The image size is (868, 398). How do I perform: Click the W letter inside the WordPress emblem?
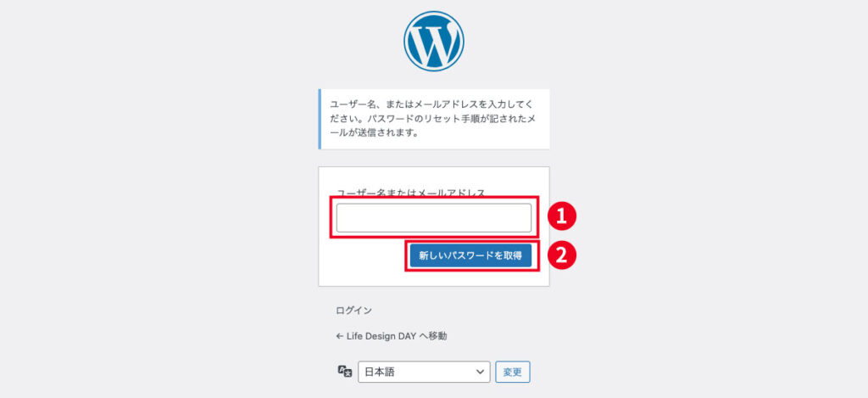(433, 42)
